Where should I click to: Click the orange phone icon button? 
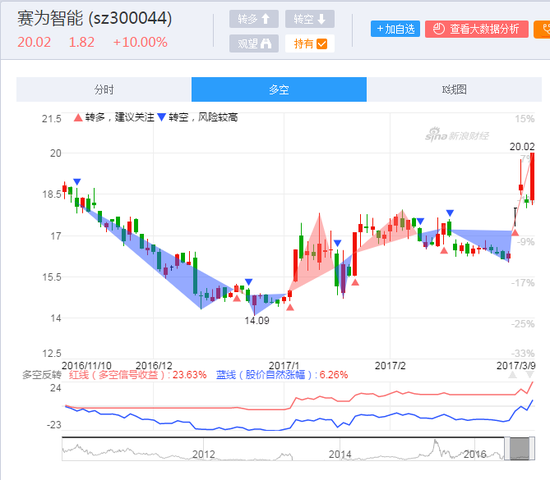542,29
